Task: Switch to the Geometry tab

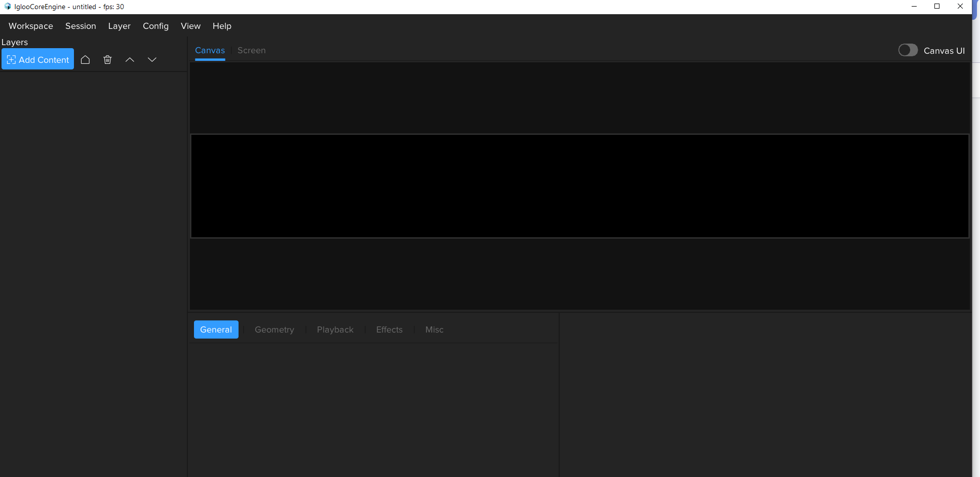Action: 274,329
